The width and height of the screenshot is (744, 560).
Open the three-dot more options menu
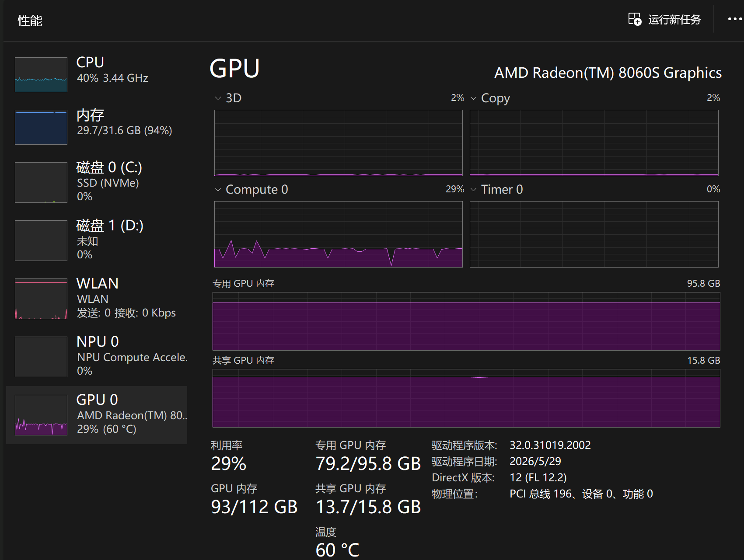[x=735, y=19]
